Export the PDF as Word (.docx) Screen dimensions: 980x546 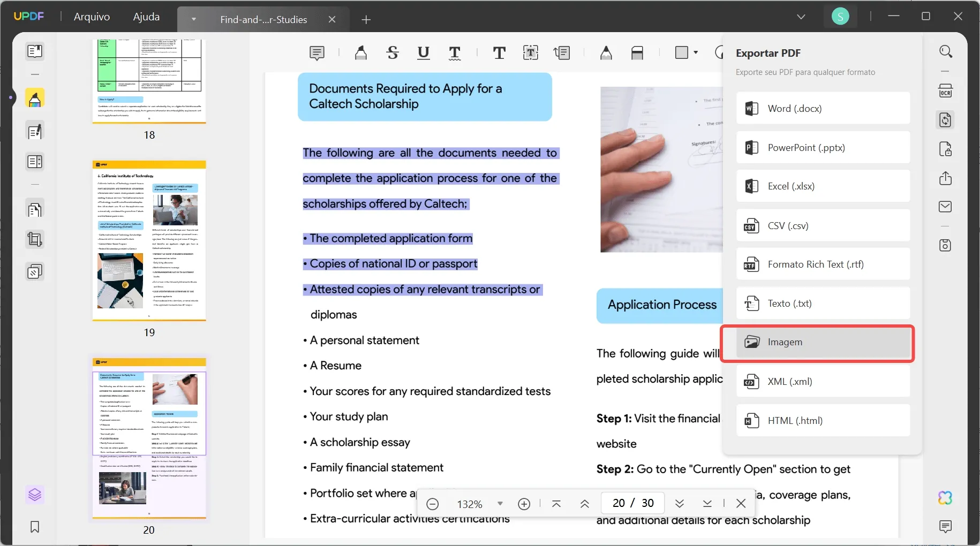point(822,108)
